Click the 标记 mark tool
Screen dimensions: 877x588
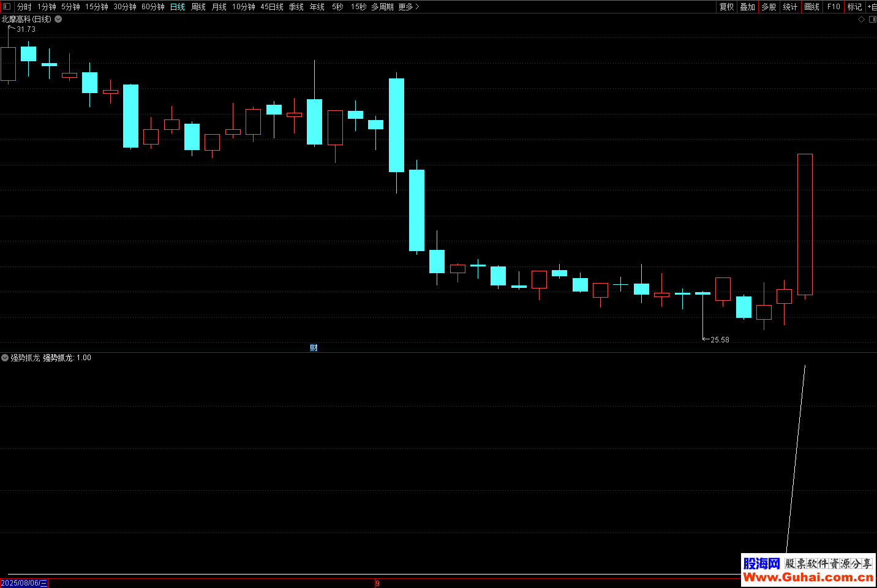(x=854, y=7)
